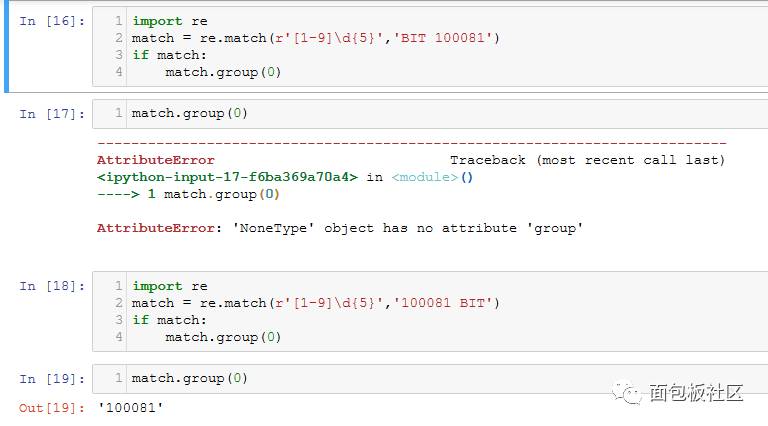
Task: Click the red Out[19] output prompt
Action: [x=52, y=407]
